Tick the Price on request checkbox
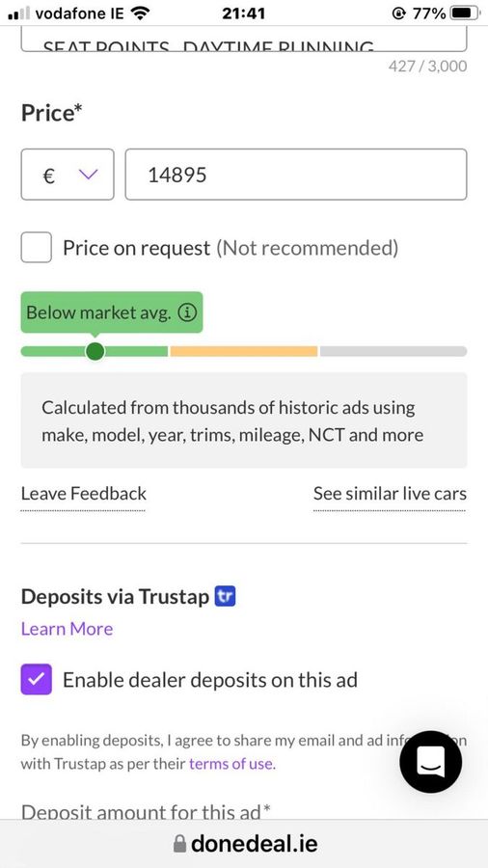This screenshot has width=488, height=868. [x=37, y=248]
